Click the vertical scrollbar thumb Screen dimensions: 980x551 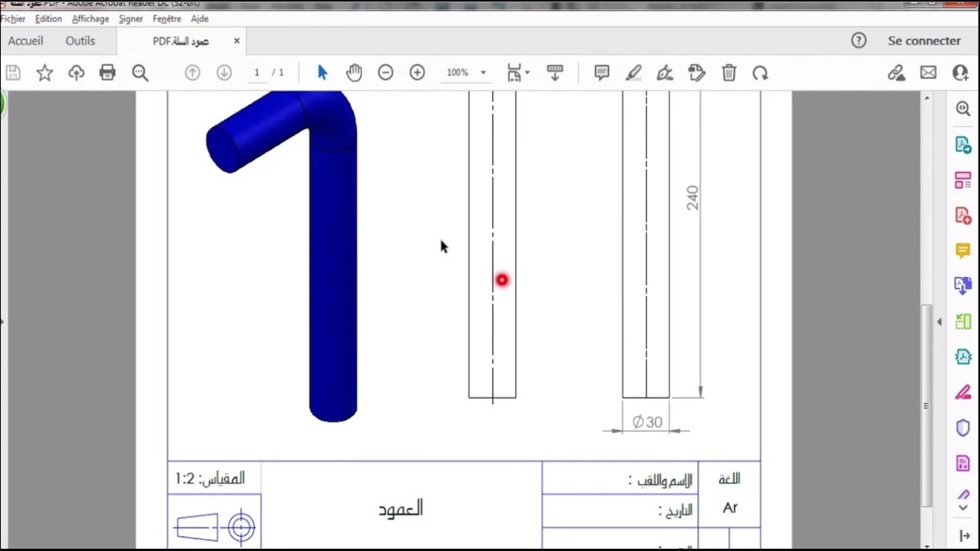926,406
